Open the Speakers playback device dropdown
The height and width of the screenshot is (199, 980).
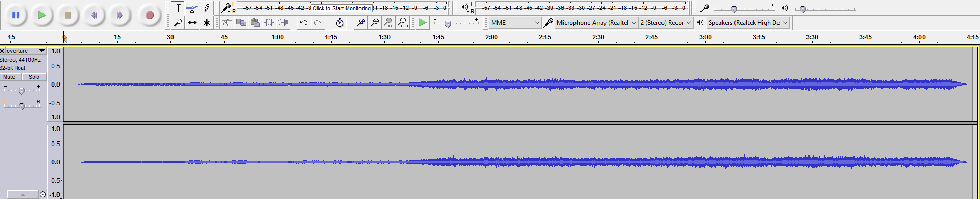(748, 22)
